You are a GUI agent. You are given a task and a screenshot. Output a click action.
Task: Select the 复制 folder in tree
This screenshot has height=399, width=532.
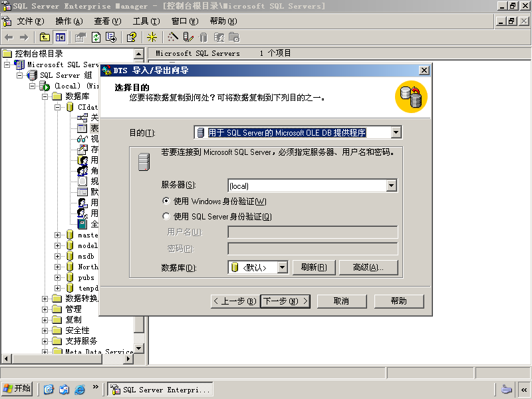click(73, 320)
